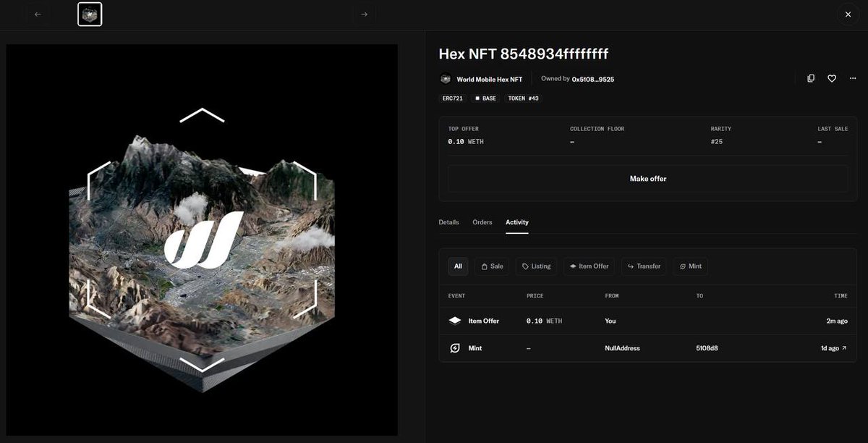This screenshot has height=443, width=868.
Task: Click the 2m ago timestamp
Action: [837, 321]
